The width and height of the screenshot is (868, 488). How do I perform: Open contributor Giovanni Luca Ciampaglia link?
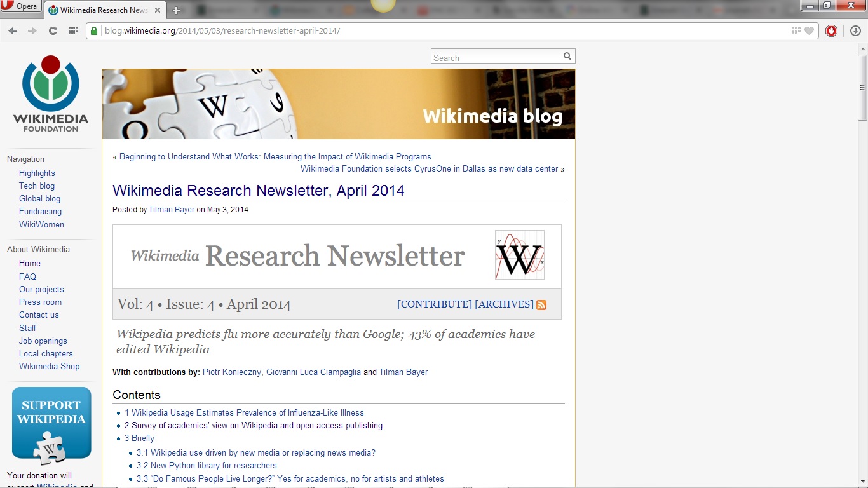pyautogui.click(x=313, y=372)
